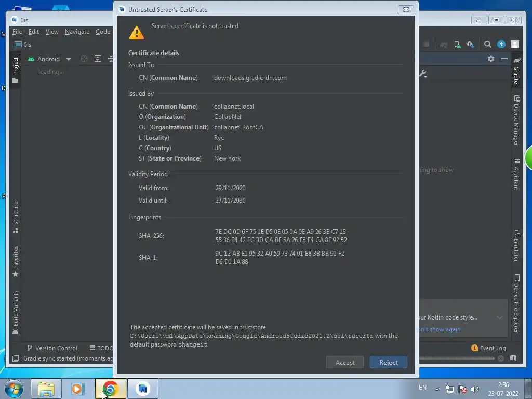
Task: Open the Event Log panel
Action: [x=488, y=348]
